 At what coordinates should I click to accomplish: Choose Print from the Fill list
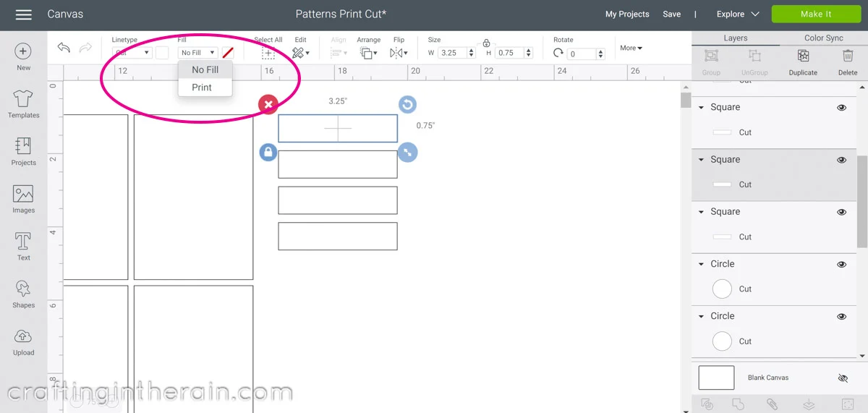(x=205, y=87)
